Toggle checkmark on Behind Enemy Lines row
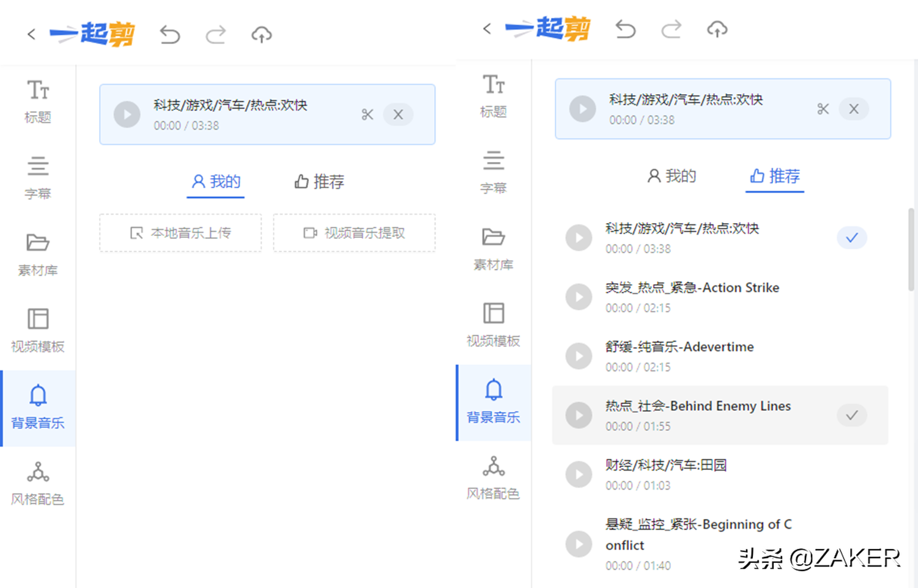Screen dimensions: 918x588 coord(852,416)
